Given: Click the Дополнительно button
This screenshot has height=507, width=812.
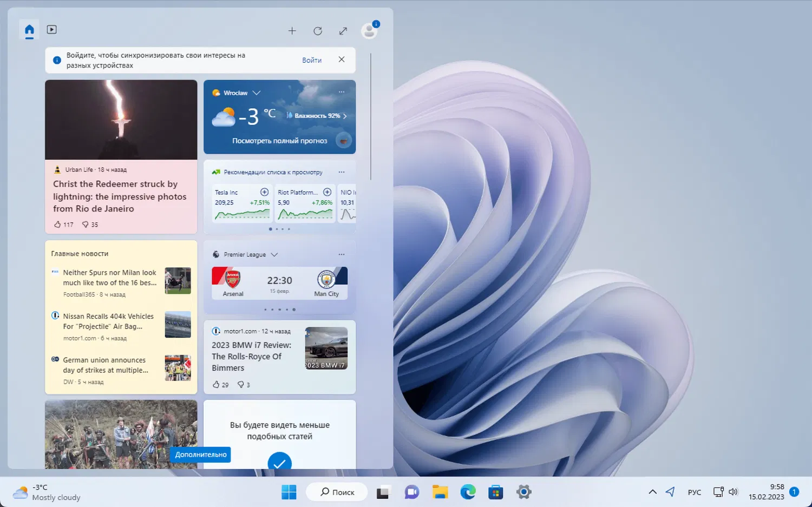Looking at the screenshot, I should pos(201,455).
